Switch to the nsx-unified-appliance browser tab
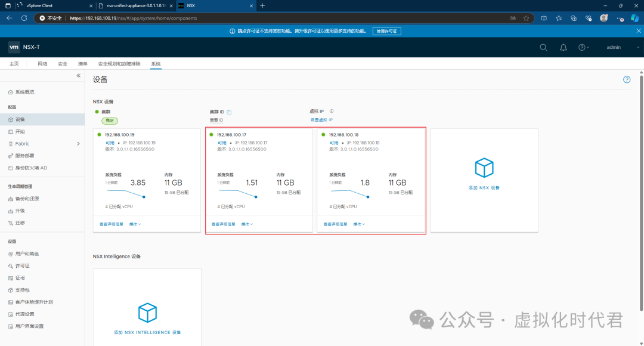The image size is (644, 346). (137, 6)
